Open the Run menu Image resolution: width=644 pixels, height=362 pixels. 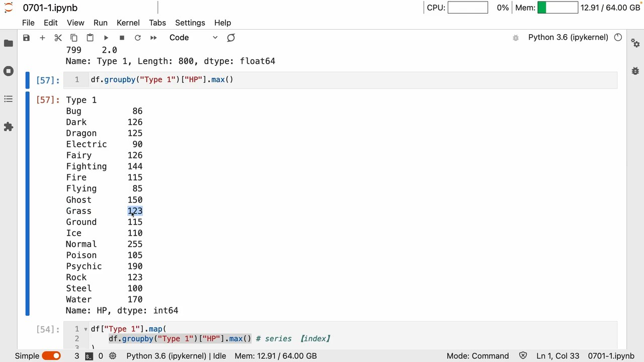(100, 23)
